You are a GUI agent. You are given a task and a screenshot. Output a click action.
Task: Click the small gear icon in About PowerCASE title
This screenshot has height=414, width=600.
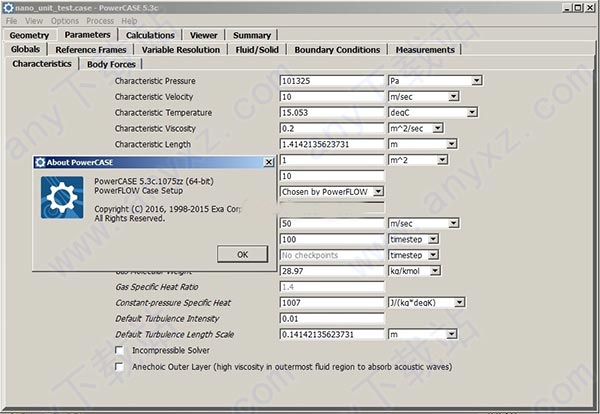click(40, 162)
